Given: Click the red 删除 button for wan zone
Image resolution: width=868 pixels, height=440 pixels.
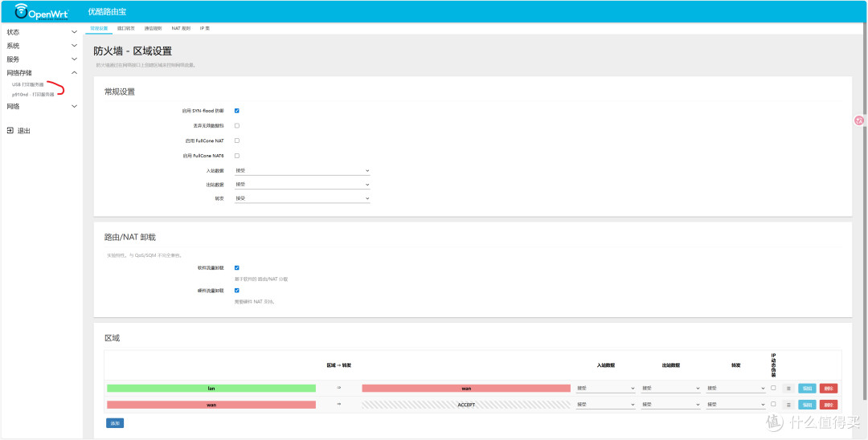Looking at the screenshot, I should [x=828, y=405].
